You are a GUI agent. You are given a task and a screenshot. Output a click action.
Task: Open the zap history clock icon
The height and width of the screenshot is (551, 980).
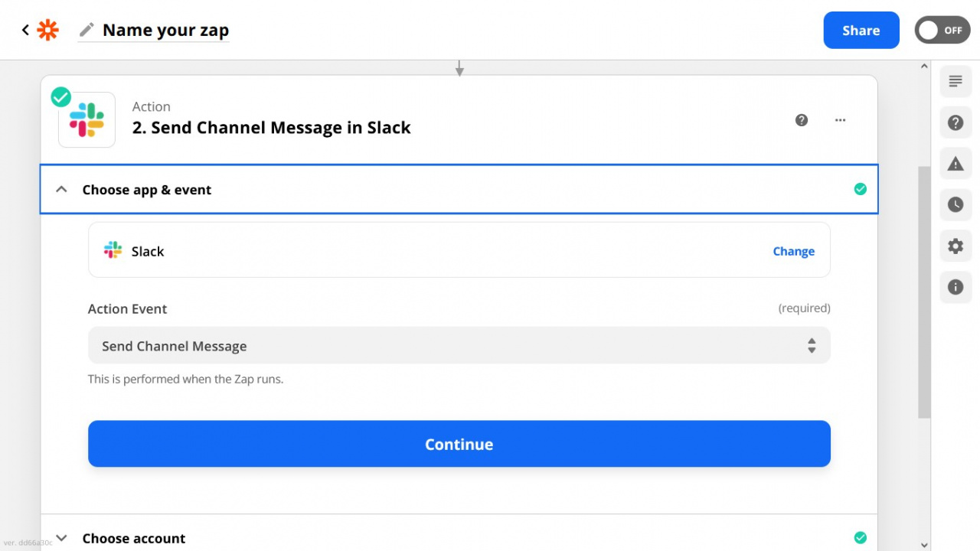(x=955, y=205)
